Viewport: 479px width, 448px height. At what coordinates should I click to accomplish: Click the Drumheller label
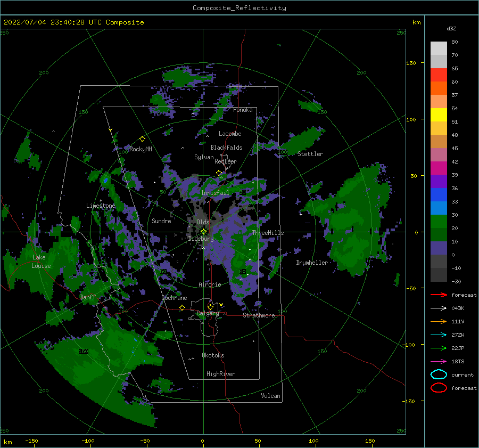tap(312, 263)
